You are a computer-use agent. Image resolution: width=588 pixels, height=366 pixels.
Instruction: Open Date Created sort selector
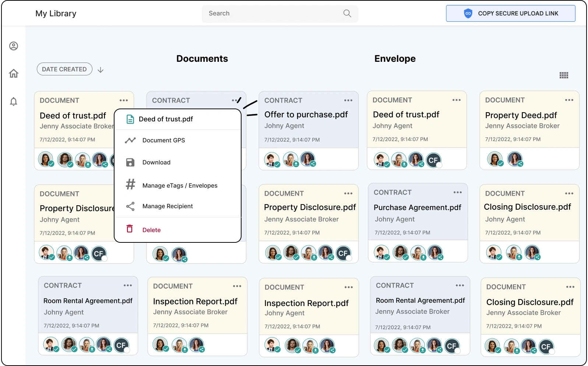[x=64, y=69]
